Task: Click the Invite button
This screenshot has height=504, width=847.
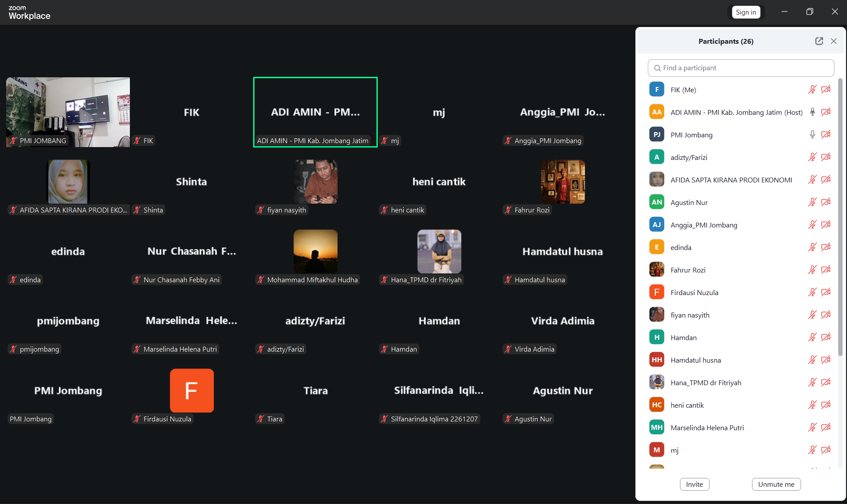Action: (694, 484)
